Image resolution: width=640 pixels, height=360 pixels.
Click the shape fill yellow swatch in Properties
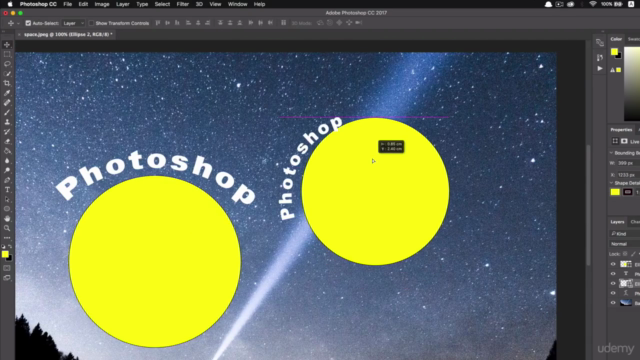(615, 192)
